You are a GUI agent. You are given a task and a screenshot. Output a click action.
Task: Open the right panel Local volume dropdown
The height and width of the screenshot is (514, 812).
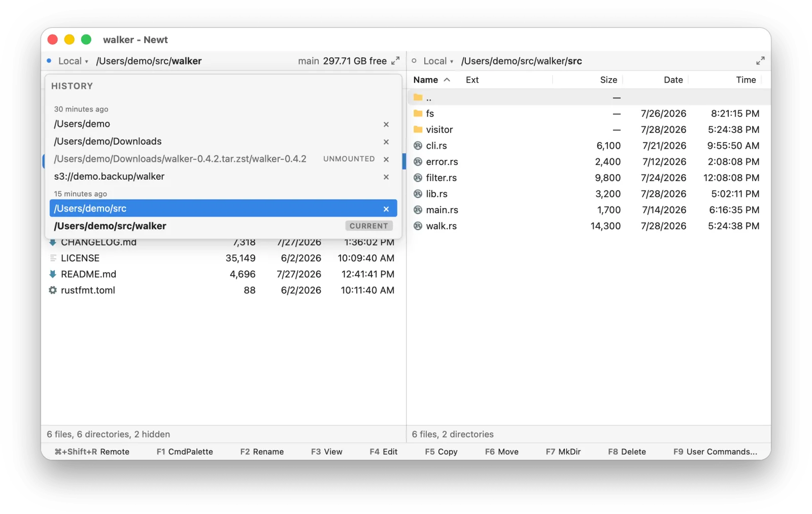(438, 61)
